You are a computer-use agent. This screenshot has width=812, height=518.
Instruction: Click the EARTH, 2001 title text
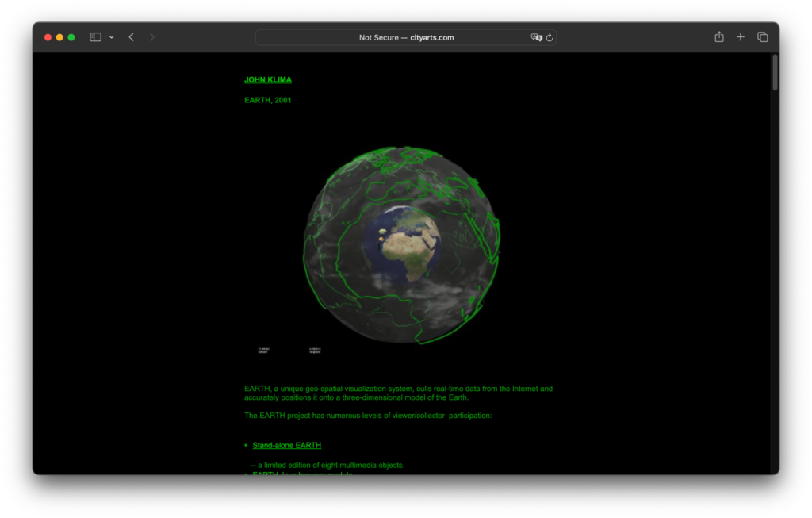(268, 100)
